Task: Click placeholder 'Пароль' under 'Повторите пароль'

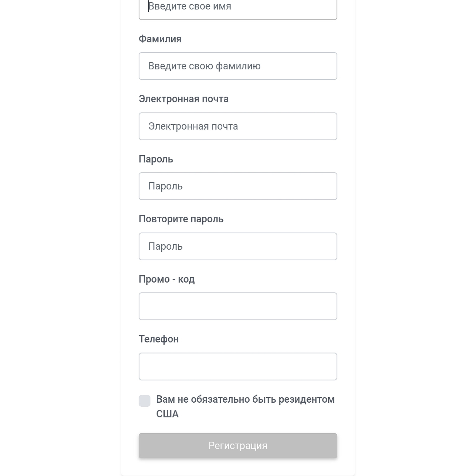Action: tap(165, 246)
